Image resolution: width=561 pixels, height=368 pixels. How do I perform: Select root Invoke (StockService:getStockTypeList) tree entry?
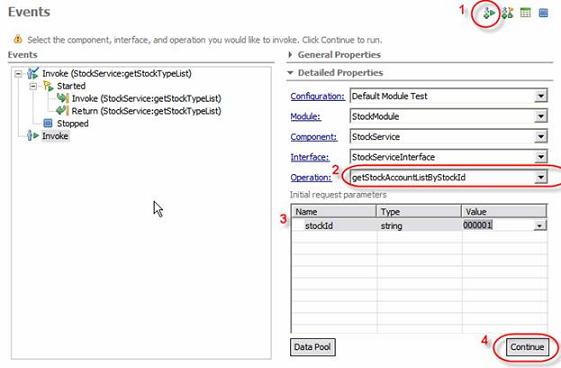pyautogui.click(x=117, y=74)
